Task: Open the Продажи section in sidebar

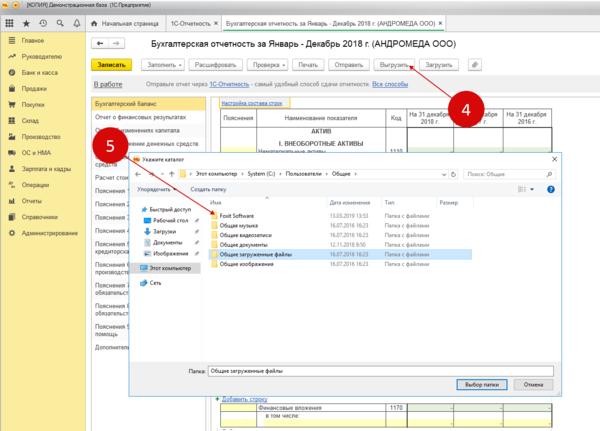Action: tap(33, 88)
